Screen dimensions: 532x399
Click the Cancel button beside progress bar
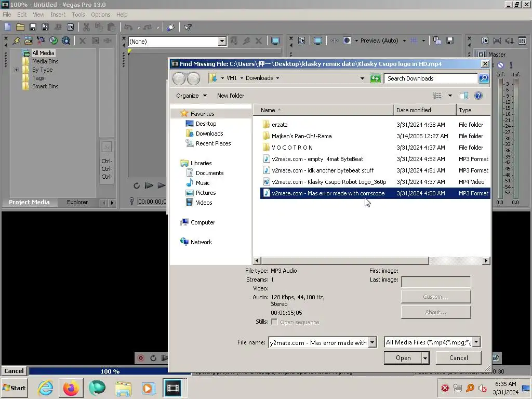pyautogui.click(x=14, y=371)
